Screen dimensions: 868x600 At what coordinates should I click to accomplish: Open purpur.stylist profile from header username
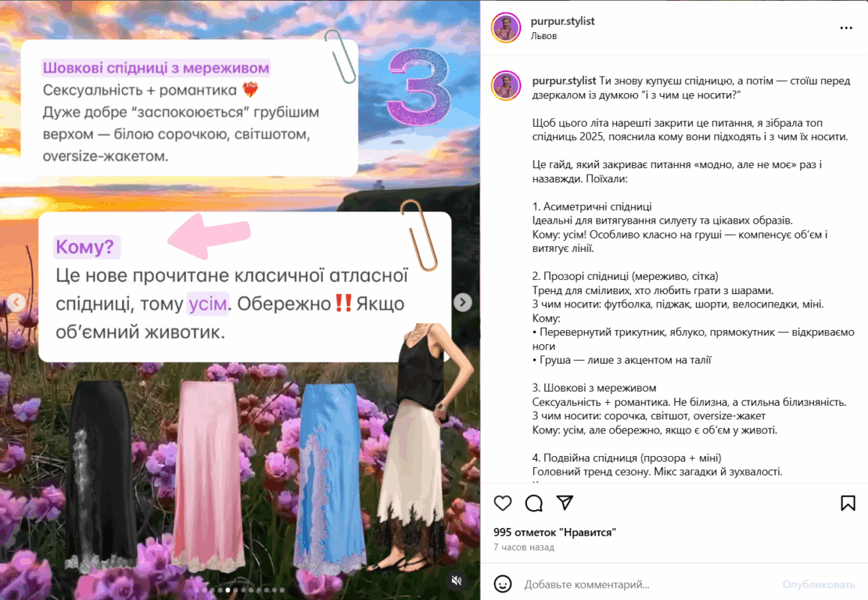tap(562, 21)
